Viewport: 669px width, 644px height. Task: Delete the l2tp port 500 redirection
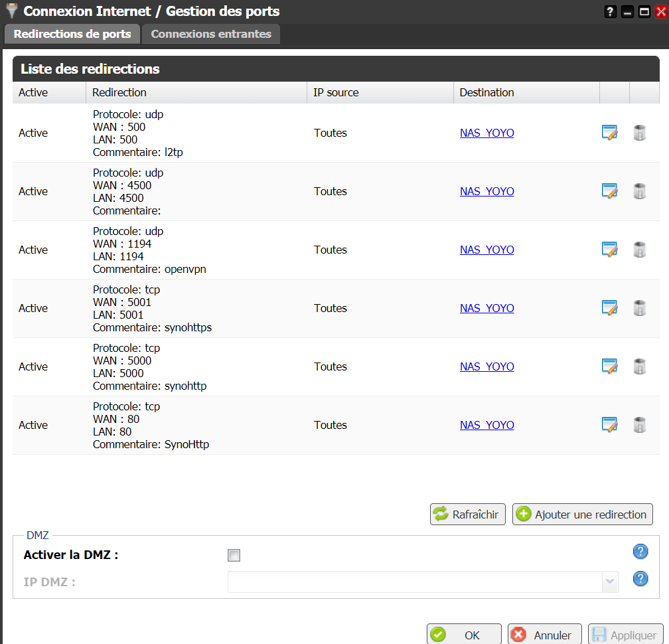[639, 133]
